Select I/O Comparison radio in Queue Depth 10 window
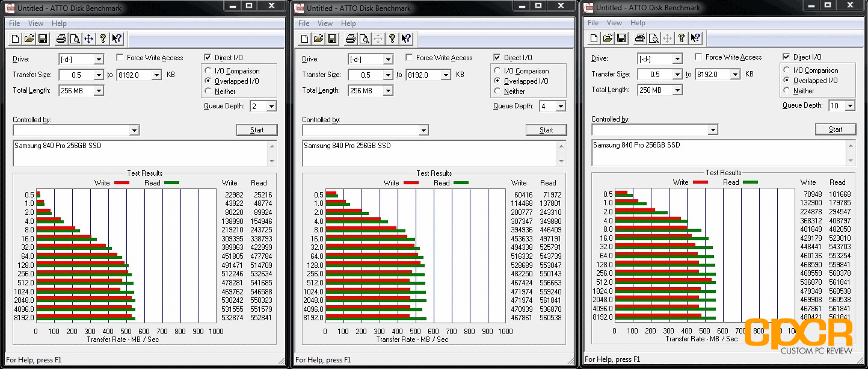This screenshot has width=868, height=369. click(787, 70)
